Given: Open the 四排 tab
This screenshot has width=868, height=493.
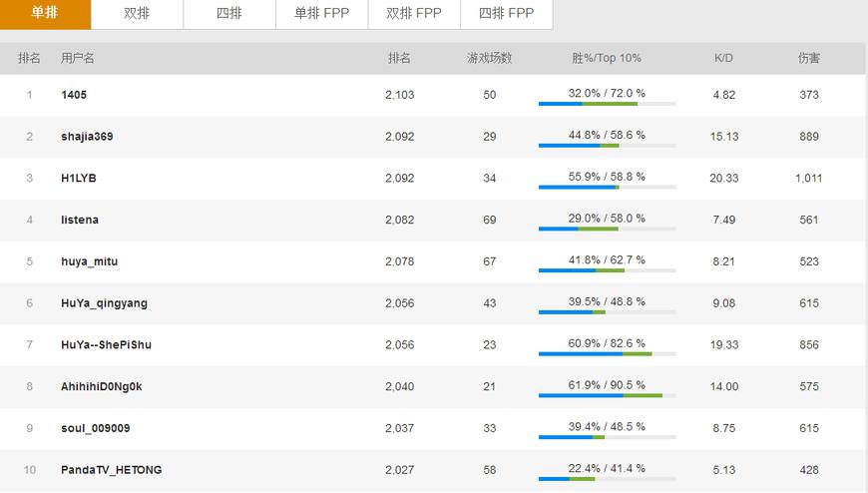Looking at the screenshot, I should [229, 13].
